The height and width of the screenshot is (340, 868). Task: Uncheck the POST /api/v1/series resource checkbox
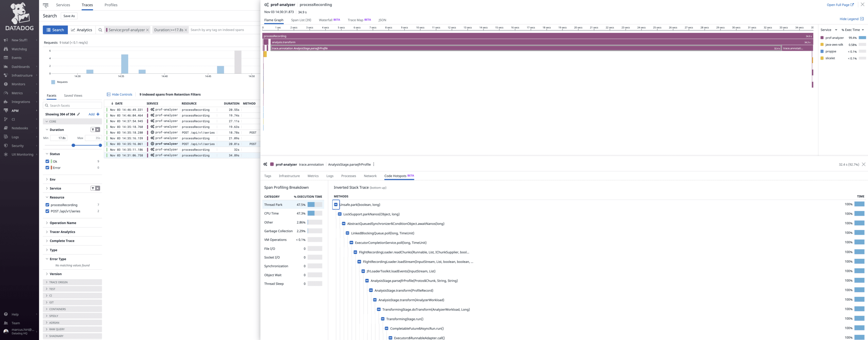pyautogui.click(x=47, y=211)
